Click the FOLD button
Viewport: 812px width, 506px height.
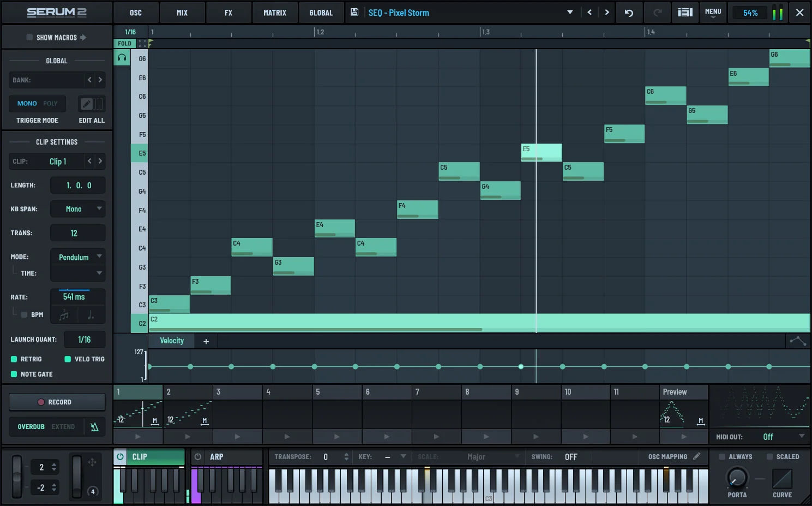point(124,44)
